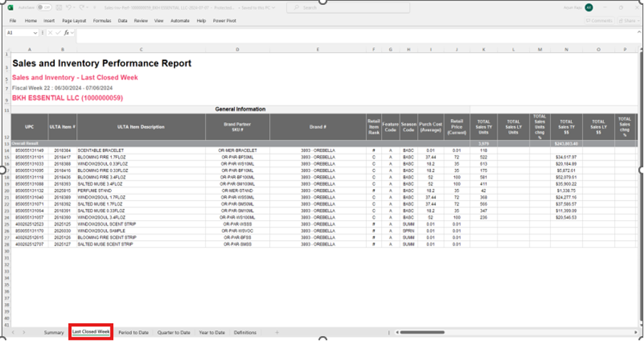The width and height of the screenshot is (644, 341).
Task: Open the Page Layout ribbon tab
Action: (x=74, y=21)
